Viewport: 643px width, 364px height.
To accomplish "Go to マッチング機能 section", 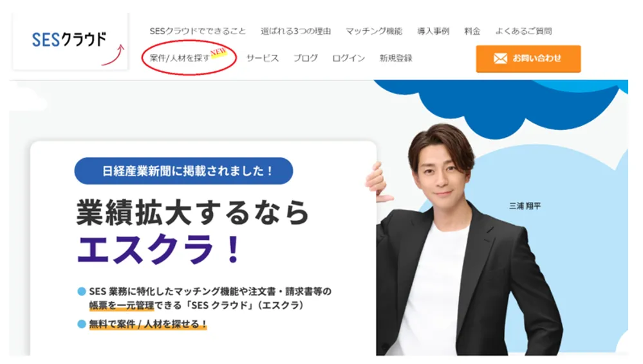I will (x=373, y=31).
